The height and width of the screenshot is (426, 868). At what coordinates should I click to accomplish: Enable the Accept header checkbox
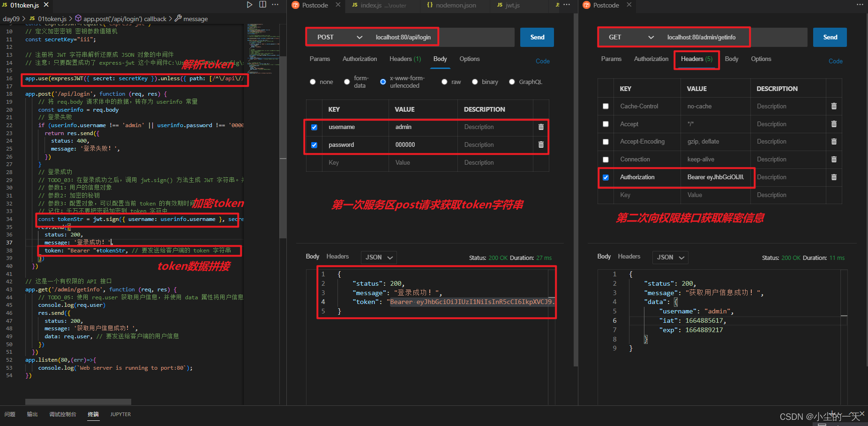click(x=605, y=124)
